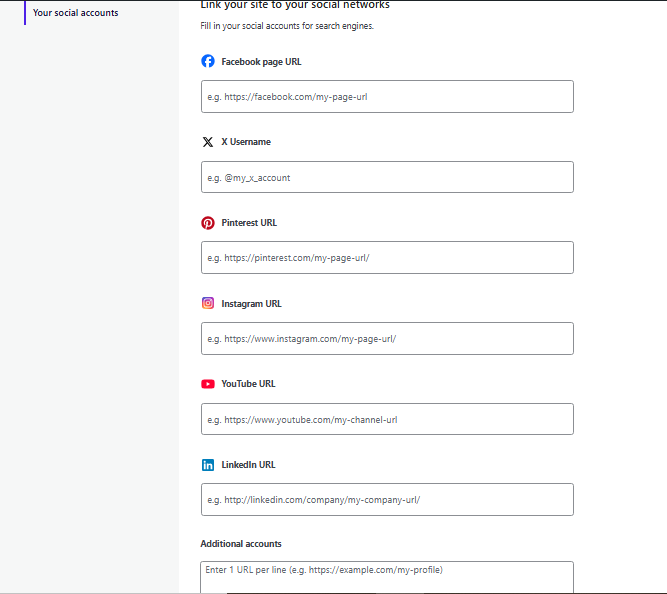Click the "Pinterest URL" label text
This screenshot has height=594, width=667.
tap(249, 223)
